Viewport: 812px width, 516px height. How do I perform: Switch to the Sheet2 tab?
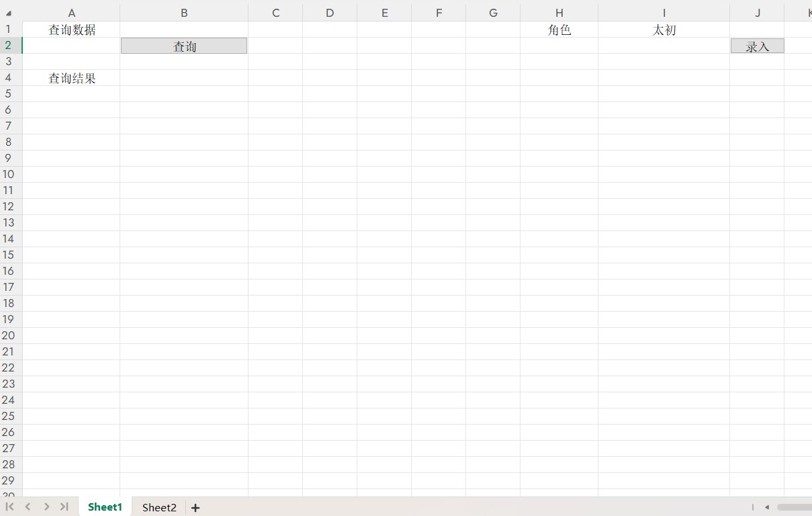159,507
